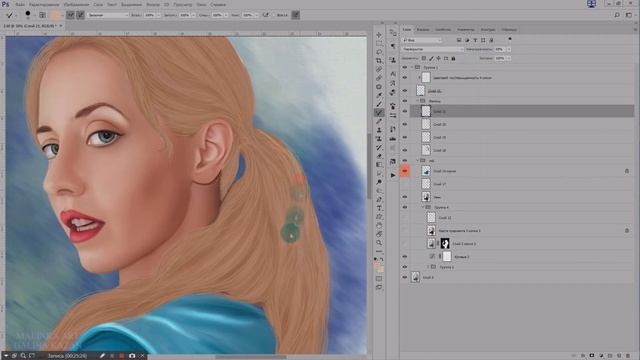
Task: Select the Clone Stamp tool
Action: pos(379,130)
